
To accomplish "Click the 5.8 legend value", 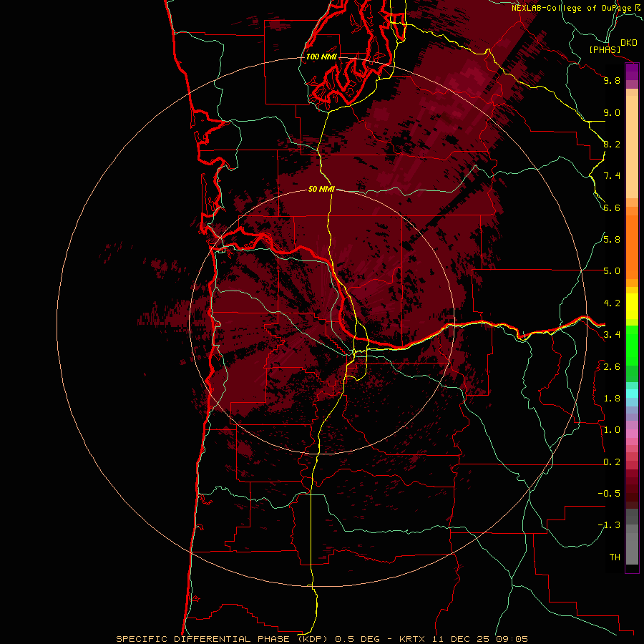I will [612, 240].
